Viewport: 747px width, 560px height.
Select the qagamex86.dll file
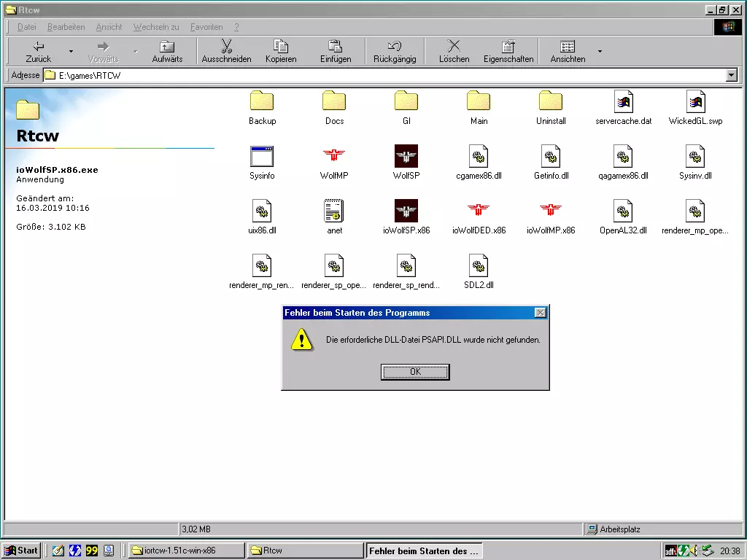(623, 163)
